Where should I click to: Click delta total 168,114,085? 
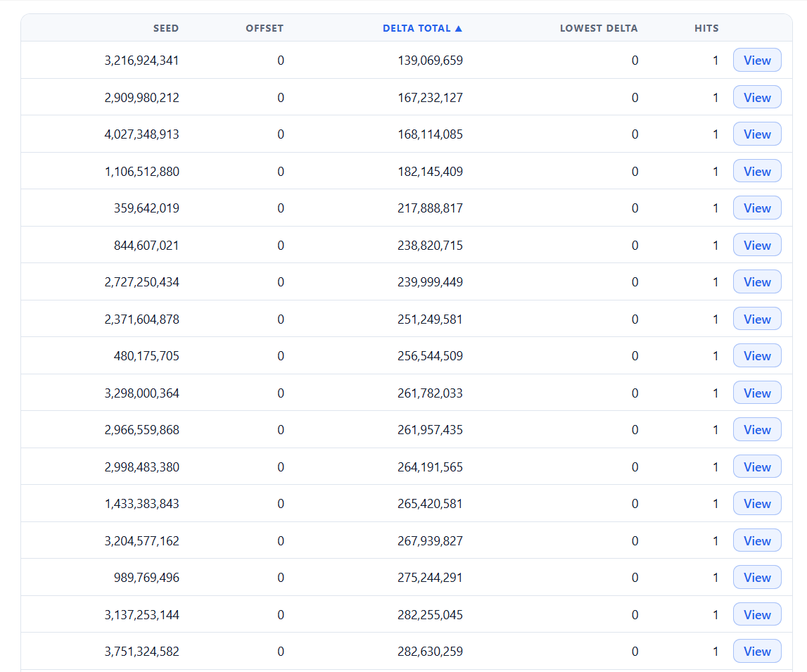pyautogui.click(x=430, y=134)
